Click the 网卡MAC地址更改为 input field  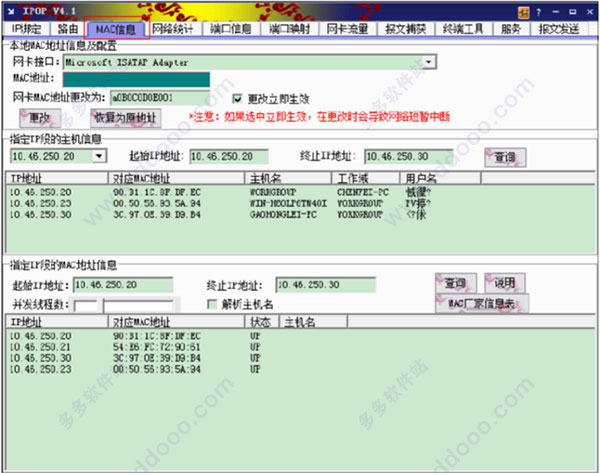[x=160, y=98]
